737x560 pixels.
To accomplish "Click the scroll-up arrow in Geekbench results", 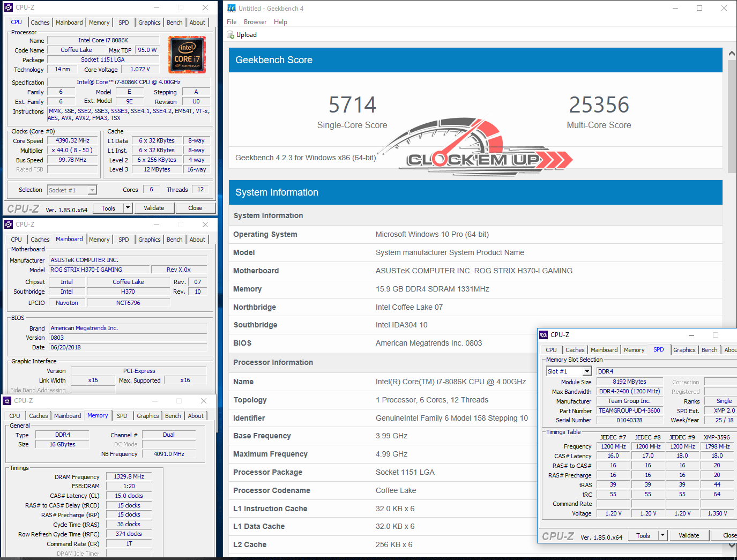I will point(732,54).
